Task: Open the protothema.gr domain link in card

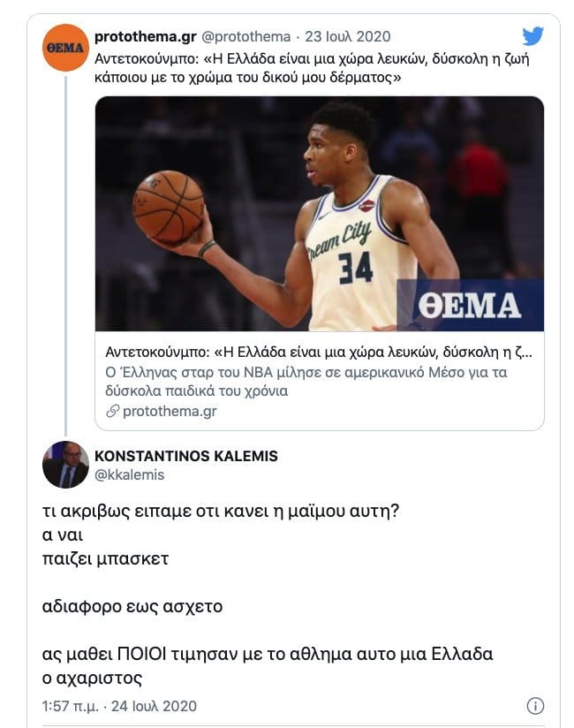Action: (x=170, y=412)
